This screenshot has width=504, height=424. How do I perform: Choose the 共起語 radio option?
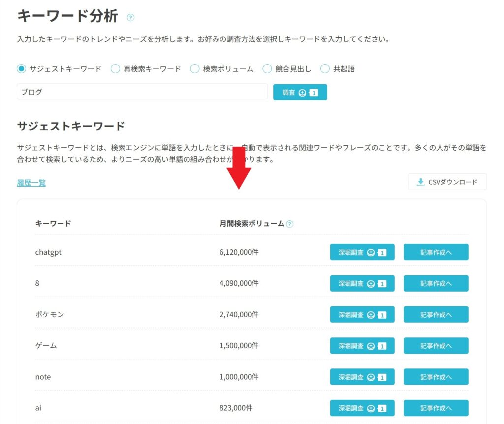click(x=325, y=69)
